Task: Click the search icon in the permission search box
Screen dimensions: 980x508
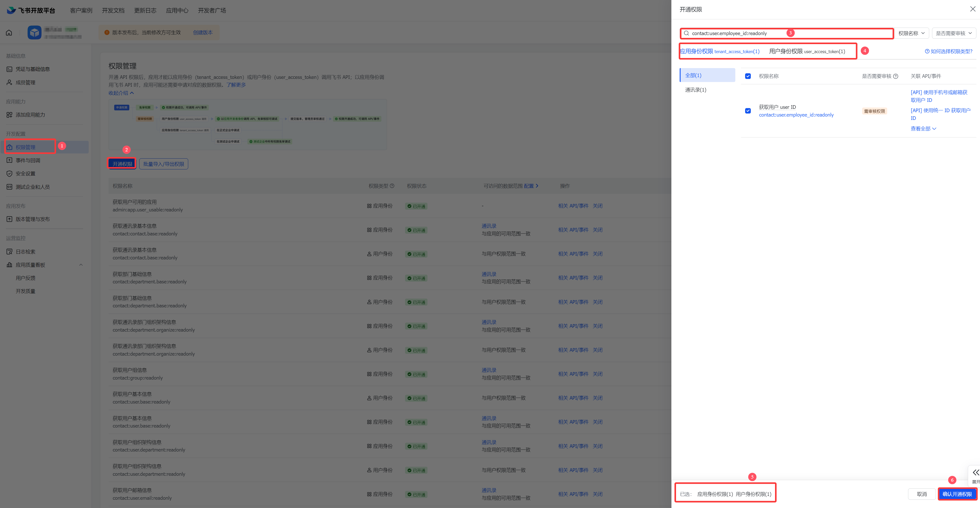Action: pyautogui.click(x=686, y=34)
